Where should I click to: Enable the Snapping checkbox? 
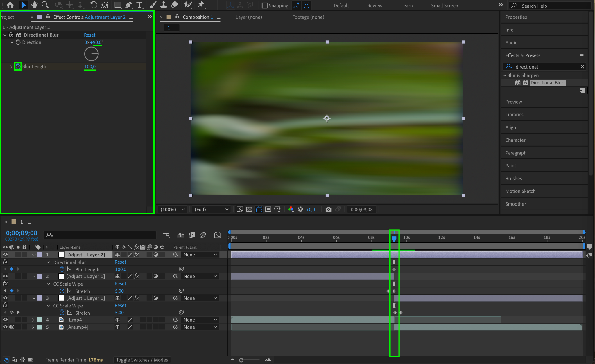(x=264, y=6)
